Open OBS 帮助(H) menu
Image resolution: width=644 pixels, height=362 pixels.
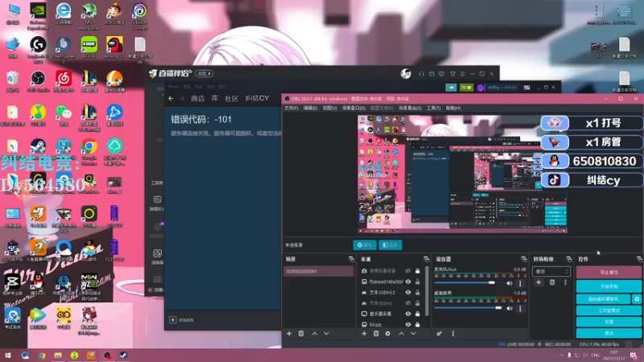453,108
